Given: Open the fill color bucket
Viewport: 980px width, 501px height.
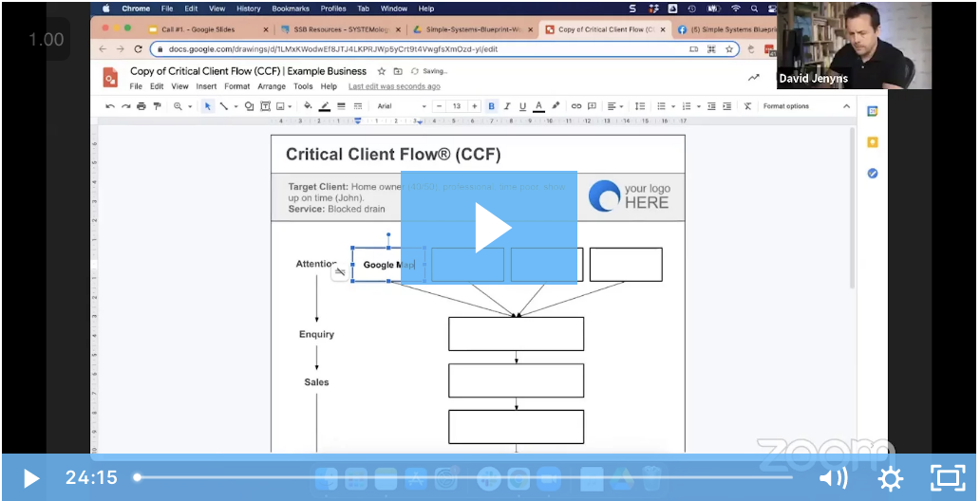Looking at the screenshot, I should (x=308, y=106).
